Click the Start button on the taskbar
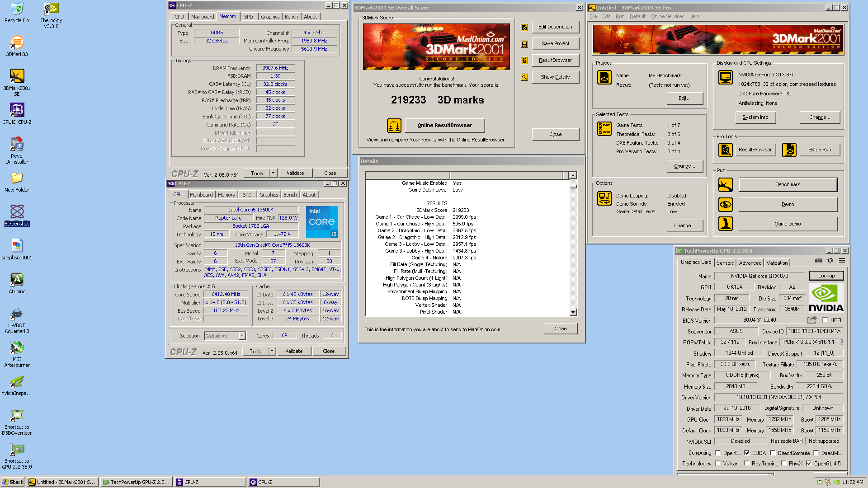This screenshot has width=868, height=488. (13, 482)
